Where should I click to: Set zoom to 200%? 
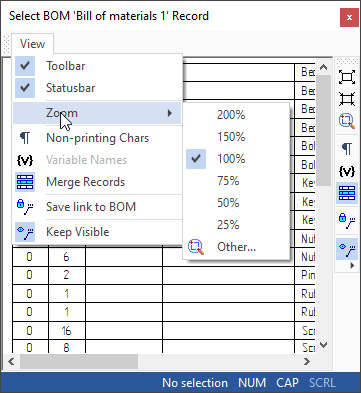(236, 115)
